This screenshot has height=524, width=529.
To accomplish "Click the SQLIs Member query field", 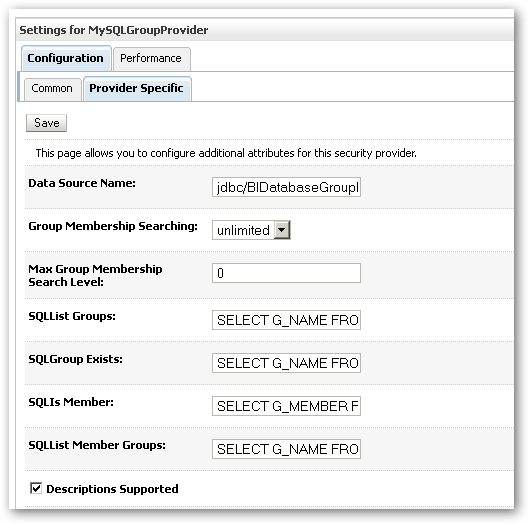I will 286,406.
